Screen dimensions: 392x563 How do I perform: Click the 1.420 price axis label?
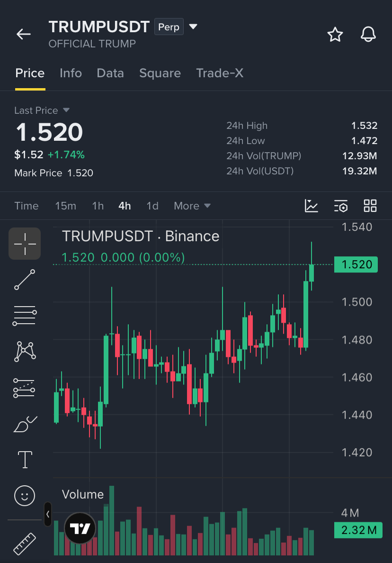357,453
